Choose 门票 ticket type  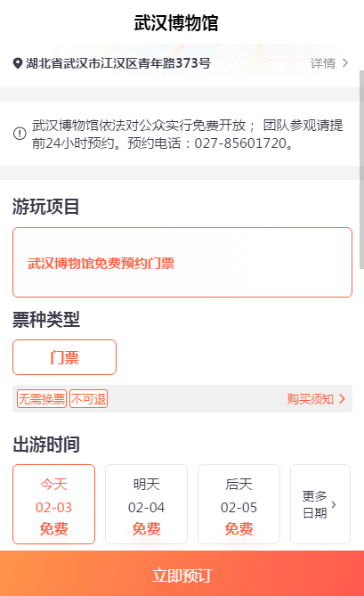click(x=65, y=357)
